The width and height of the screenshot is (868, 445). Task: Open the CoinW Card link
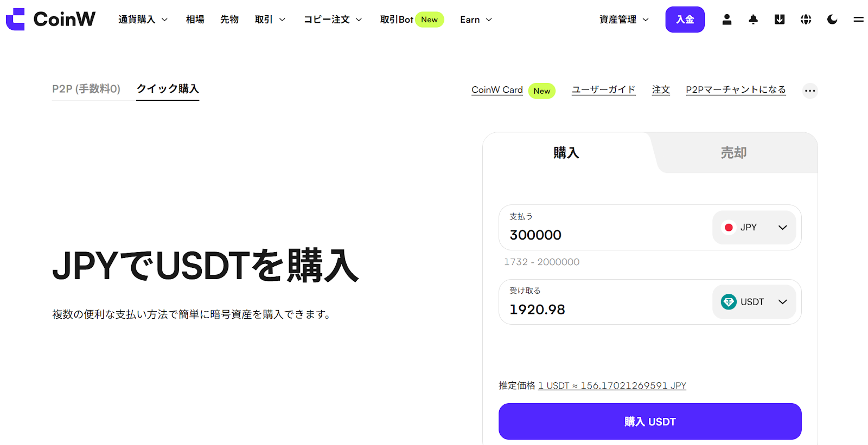tap(497, 90)
